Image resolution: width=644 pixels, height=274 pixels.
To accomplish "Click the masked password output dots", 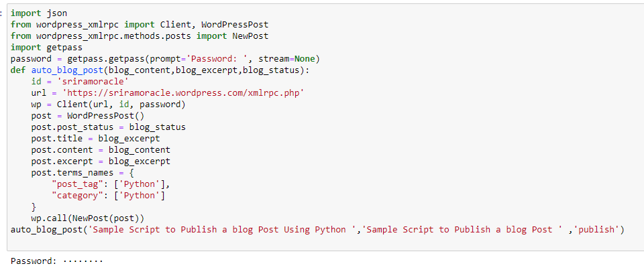I will click(83, 261).
